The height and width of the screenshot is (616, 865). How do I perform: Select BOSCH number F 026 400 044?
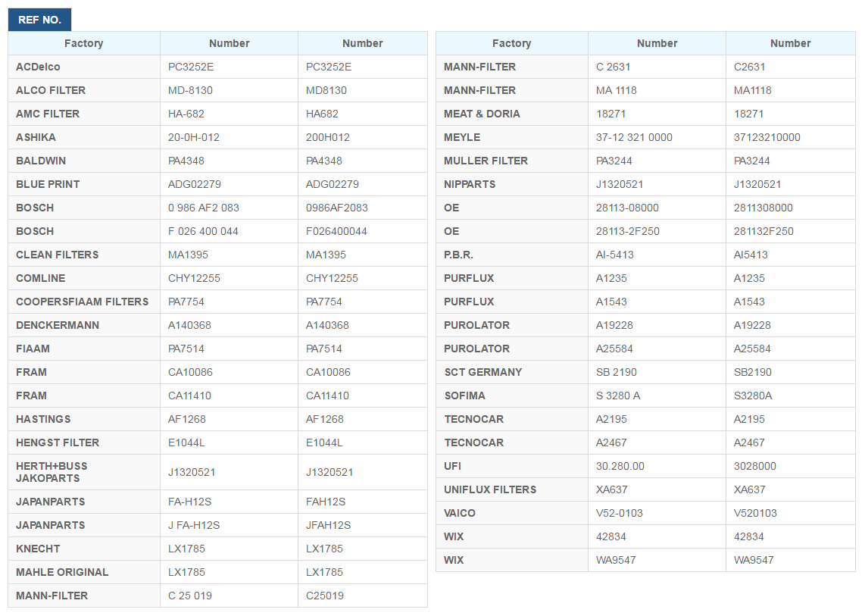[x=203, y=231]
